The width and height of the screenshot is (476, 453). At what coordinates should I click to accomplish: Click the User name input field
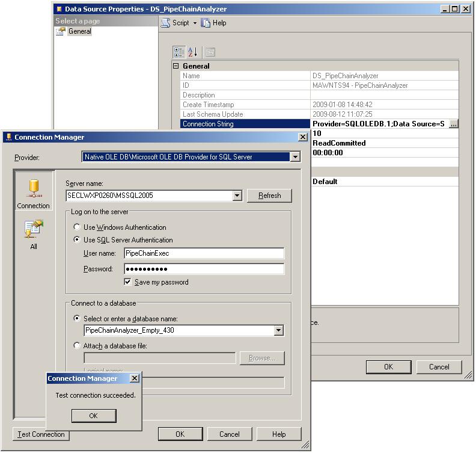point(204,253)
